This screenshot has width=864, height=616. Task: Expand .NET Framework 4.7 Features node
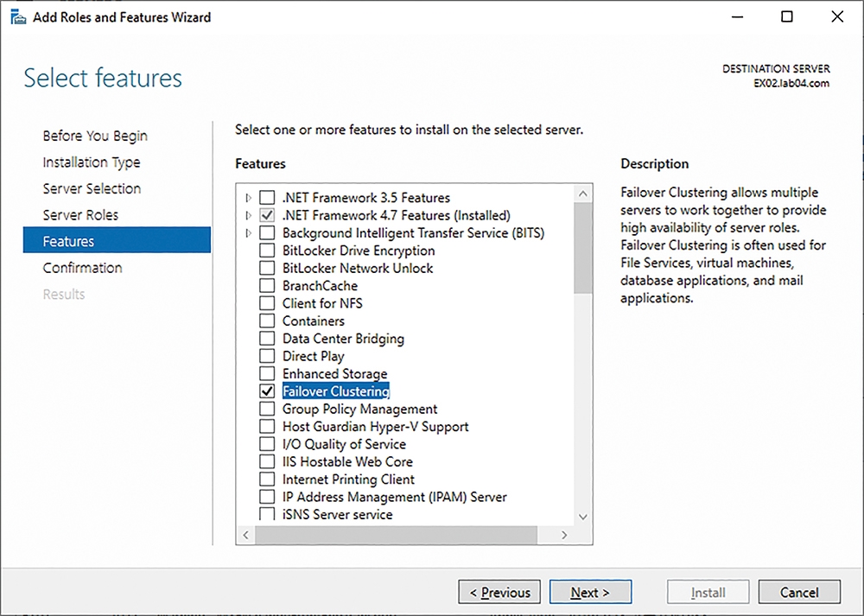tap(249, 215)
